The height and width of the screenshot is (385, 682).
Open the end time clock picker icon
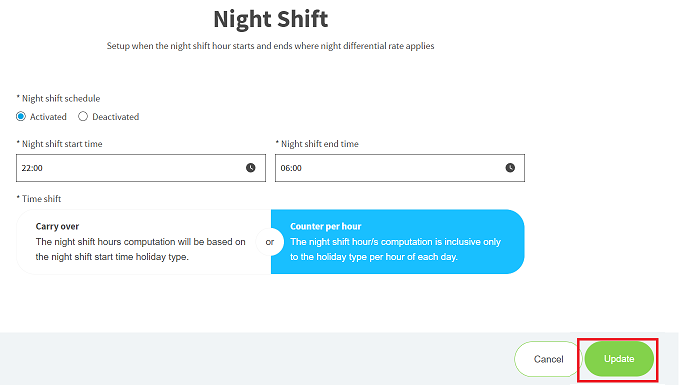click(510, 167)
